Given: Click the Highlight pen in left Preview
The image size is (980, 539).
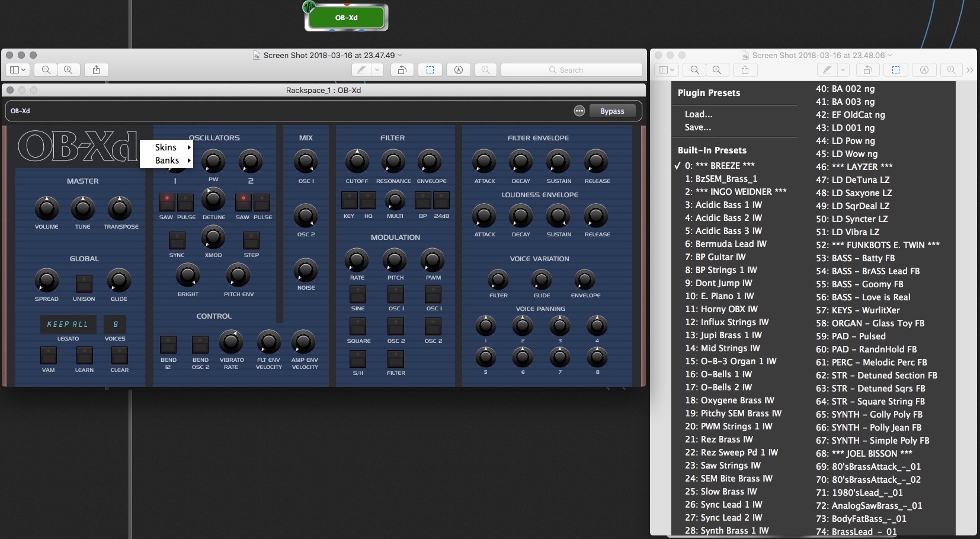Looking at the screenshot, I should tap(361, 70).
